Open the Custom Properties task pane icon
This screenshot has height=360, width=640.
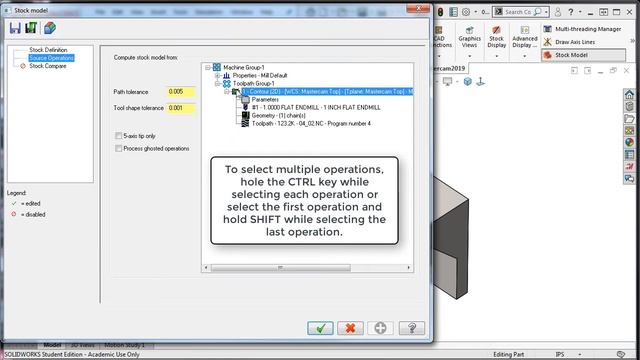tap(629, 155)
